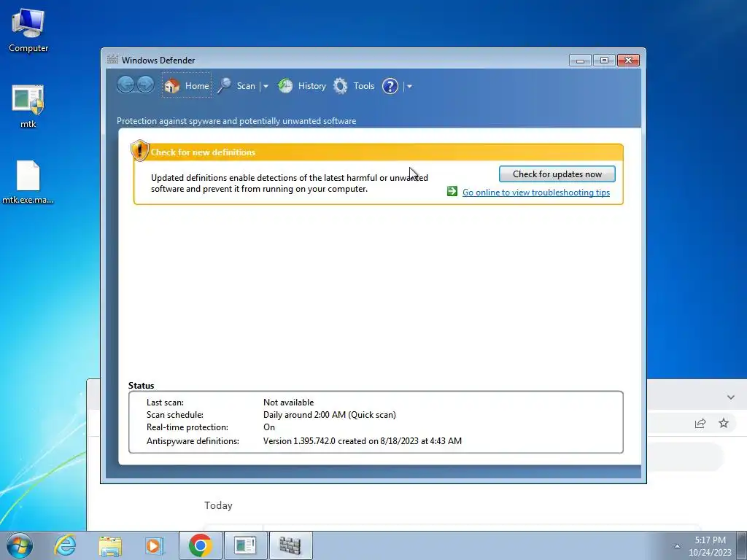This screenshot has height=560, width=747.
Task: Click Windows Defender brick wall taskbar icon
Action: [x=290, y=545]
